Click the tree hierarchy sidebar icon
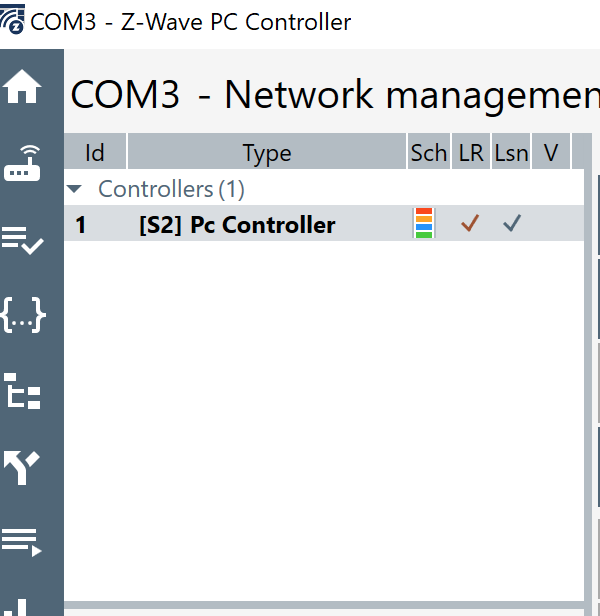The width and height of the screenshot is (600, 616). 23,391
